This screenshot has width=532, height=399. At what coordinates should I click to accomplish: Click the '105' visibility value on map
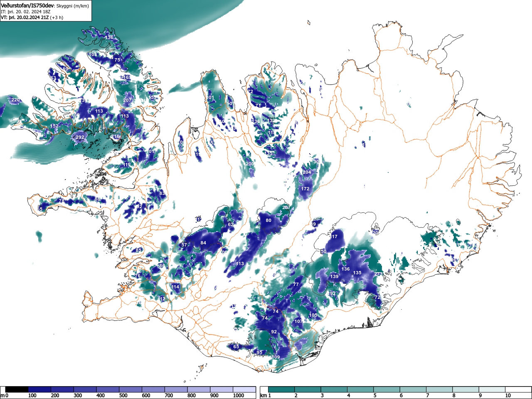(x=313, y=315)
